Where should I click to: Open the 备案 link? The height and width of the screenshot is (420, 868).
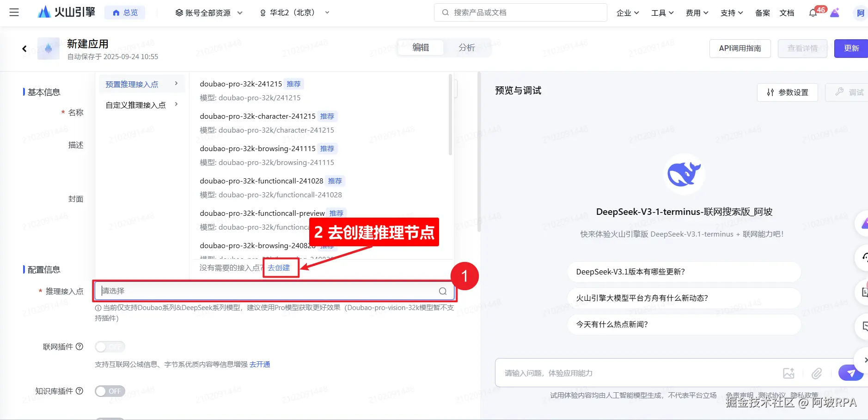763,13
